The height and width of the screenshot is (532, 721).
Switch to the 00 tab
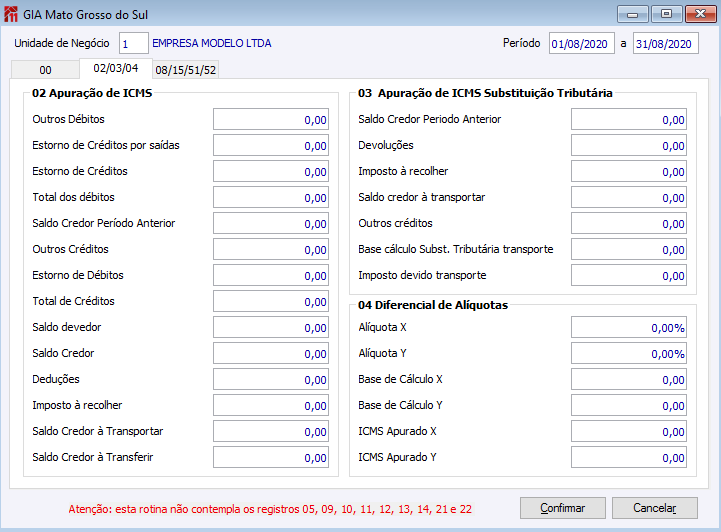pos(45,70)
